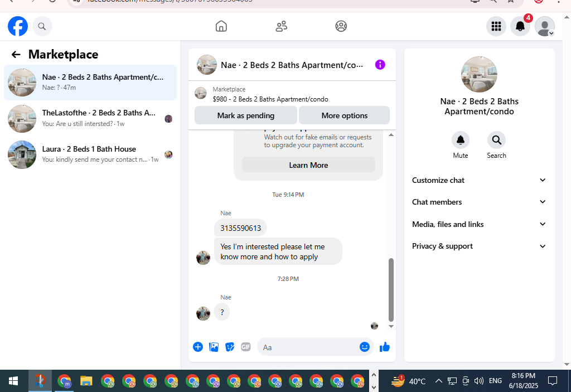Image resolution: width=571 pixels, height=392 pixels.
Task: Open the account profile avatar menu
Action: click(x=544, y=26)
